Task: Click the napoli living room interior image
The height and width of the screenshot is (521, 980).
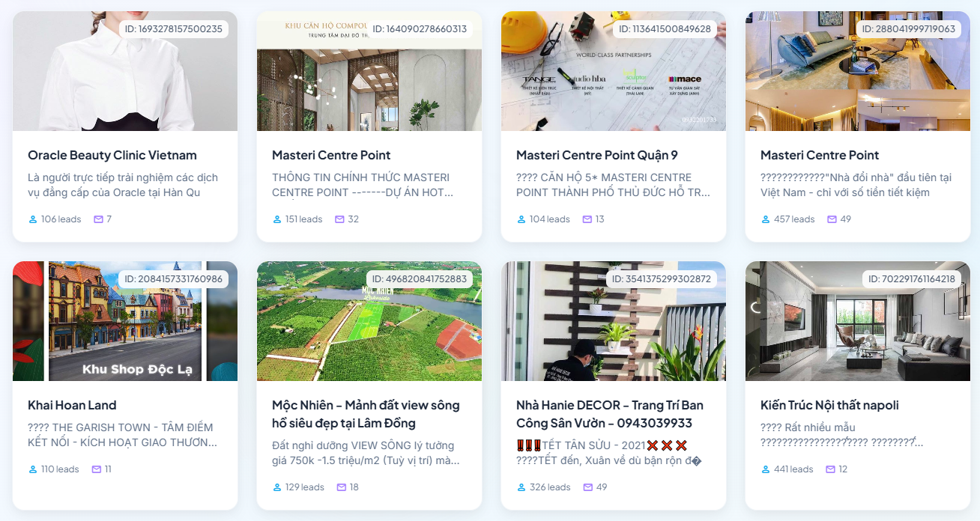Action: [x=858, y=321]
